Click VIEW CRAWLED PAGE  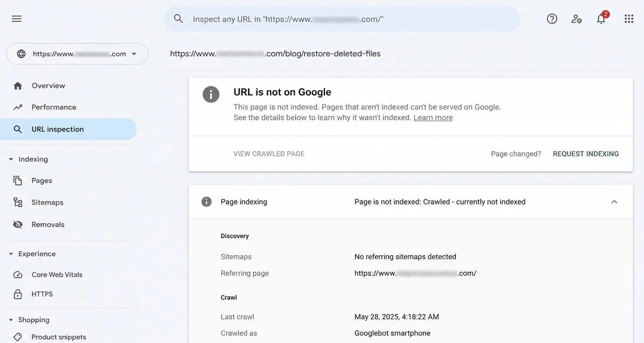click(x=269, y=154)
